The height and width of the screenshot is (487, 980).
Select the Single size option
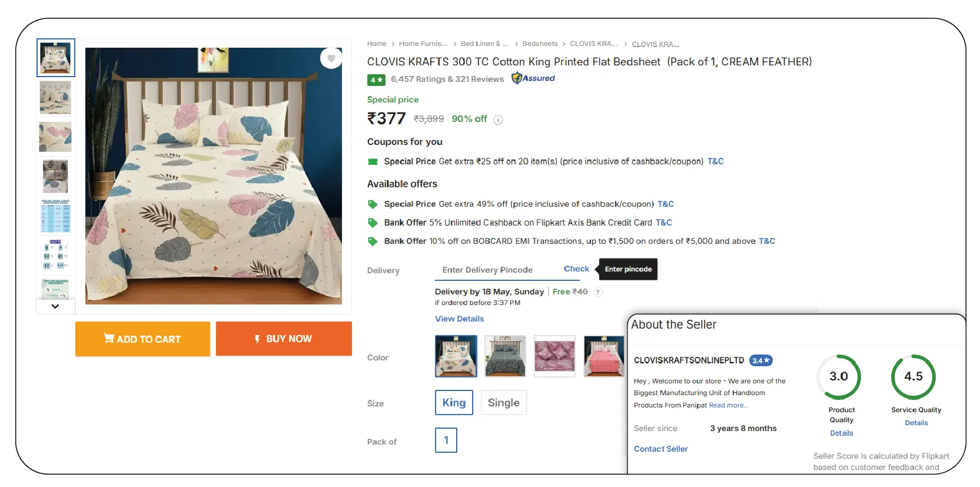coord(504,403)
